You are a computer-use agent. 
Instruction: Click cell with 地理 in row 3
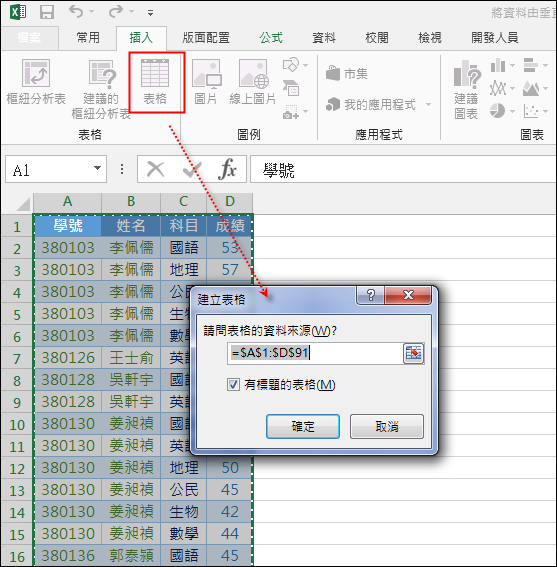(183, 270)
